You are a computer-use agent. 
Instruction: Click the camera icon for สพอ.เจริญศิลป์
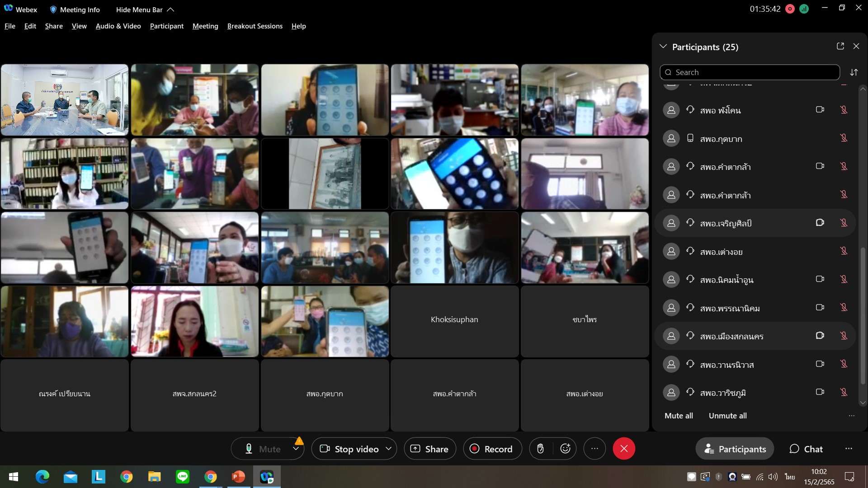pos(820,223)
